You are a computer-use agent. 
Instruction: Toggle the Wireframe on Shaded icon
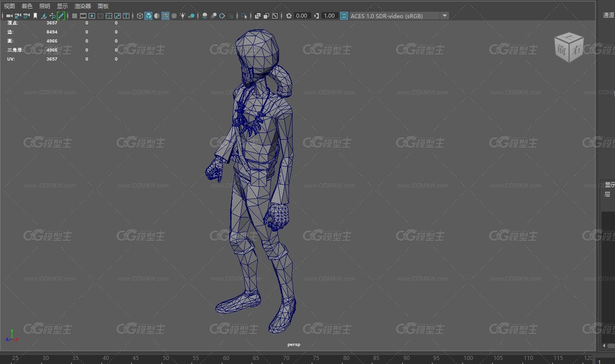(166, 16)
